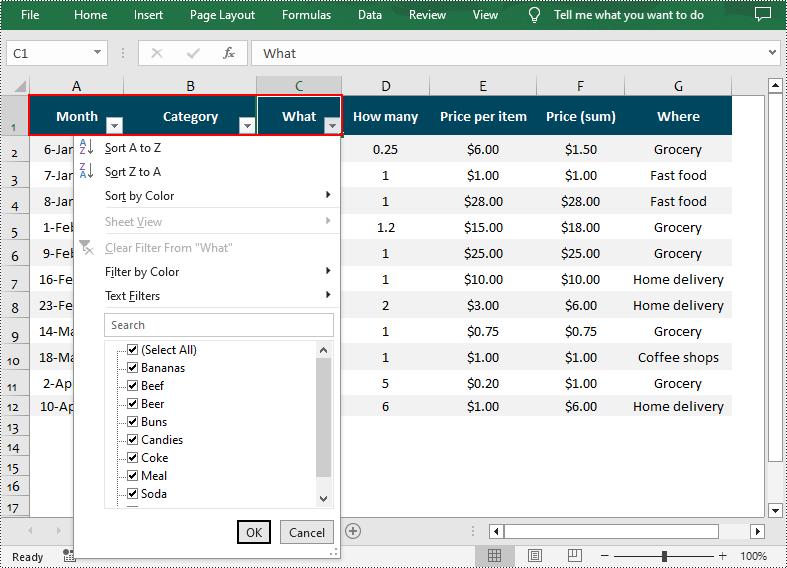
Task: Open the Insert ribbon tab
Action: coord(148,15)
